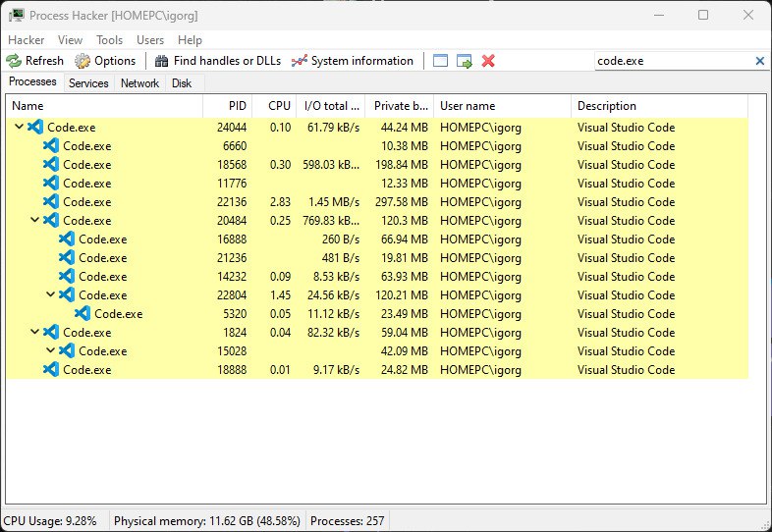The height and width of the screenshot is (532, 772).
Task: Click VS Code icon of PID 18888 row
Action: click(x=51, y=369)
